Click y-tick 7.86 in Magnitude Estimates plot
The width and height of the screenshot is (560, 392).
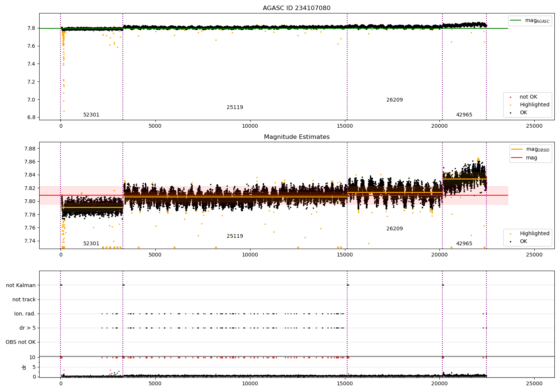29,162
